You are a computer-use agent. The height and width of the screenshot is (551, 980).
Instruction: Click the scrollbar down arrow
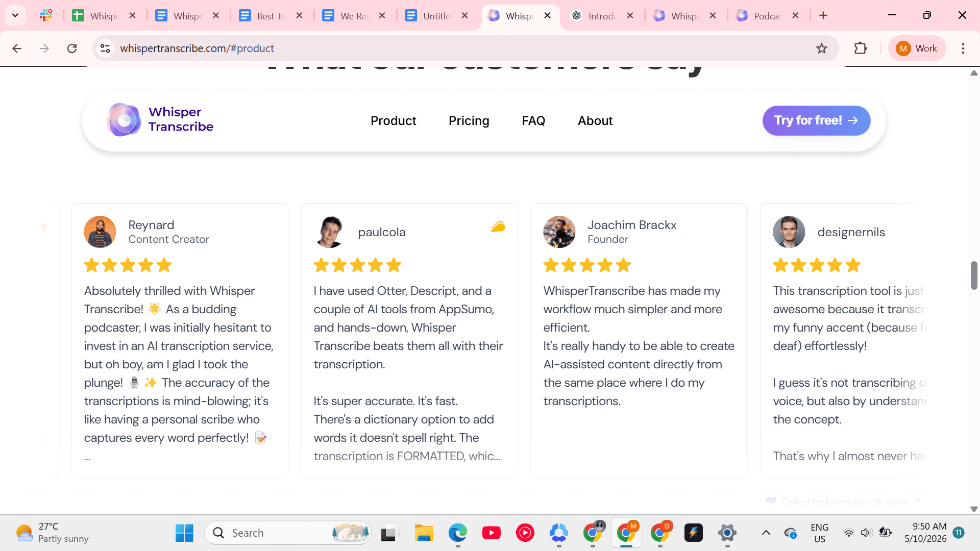pos(974,509)
